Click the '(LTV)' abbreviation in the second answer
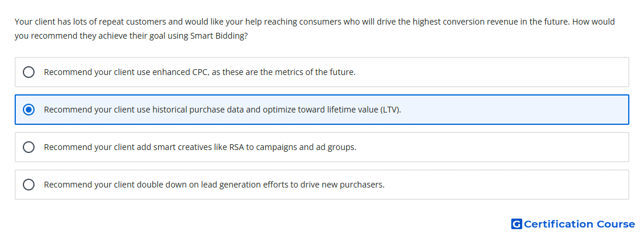This screenshot has width=644, height=235. [390, 110]
